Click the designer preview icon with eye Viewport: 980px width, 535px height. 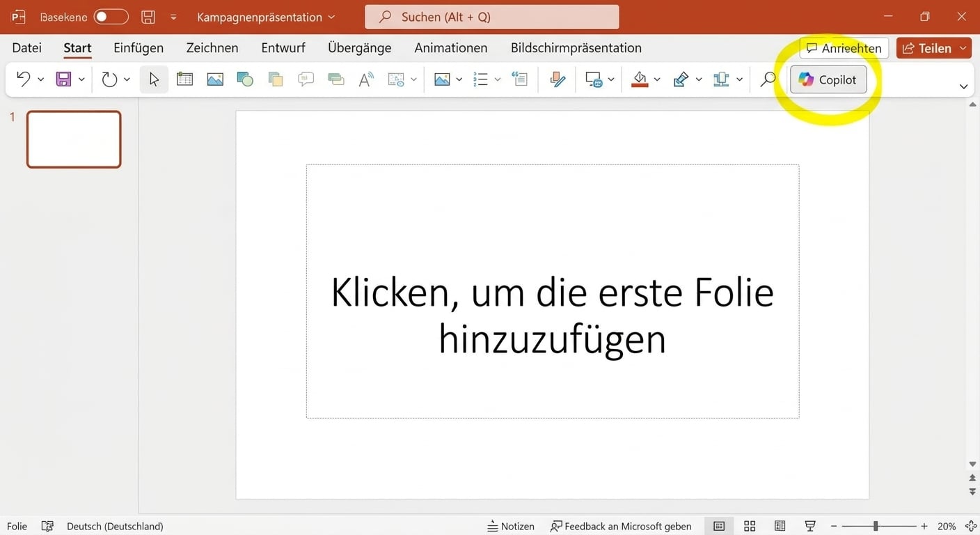[x=396, y=79]
